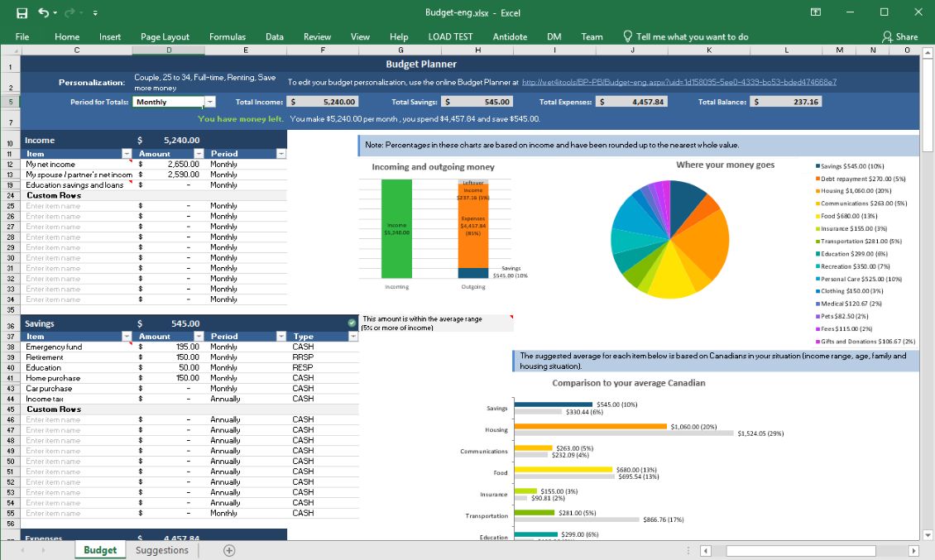Click the Save icon in title bar
This screenshot has height=560, width=935.
click(22, 12)
